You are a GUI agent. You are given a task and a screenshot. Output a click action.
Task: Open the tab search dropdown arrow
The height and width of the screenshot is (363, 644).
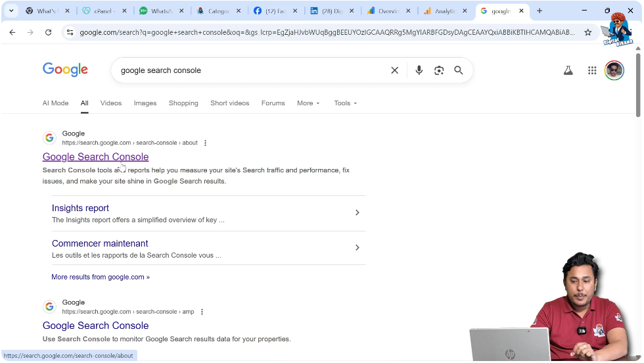point(11,11)
